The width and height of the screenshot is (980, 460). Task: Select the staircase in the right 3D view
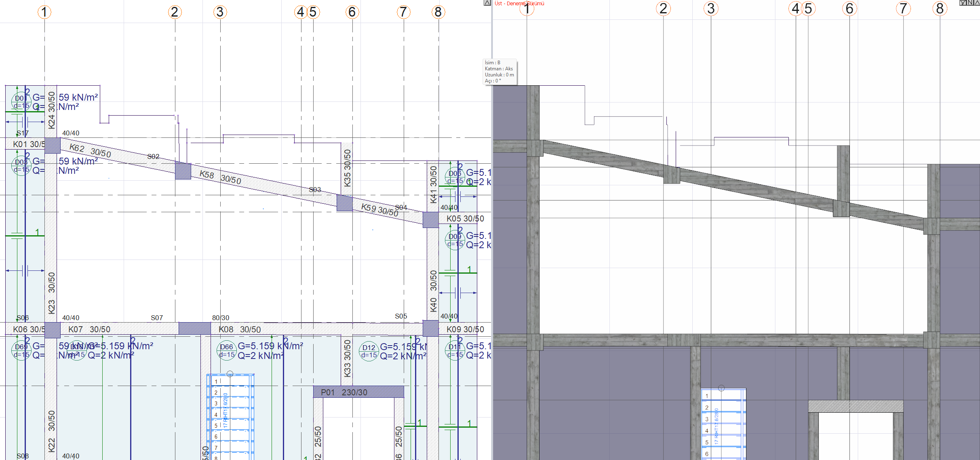(x=723, y=424)
